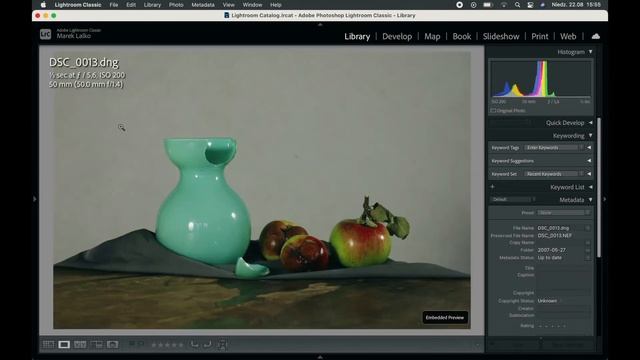Switch to the Web module

[568, 36]
